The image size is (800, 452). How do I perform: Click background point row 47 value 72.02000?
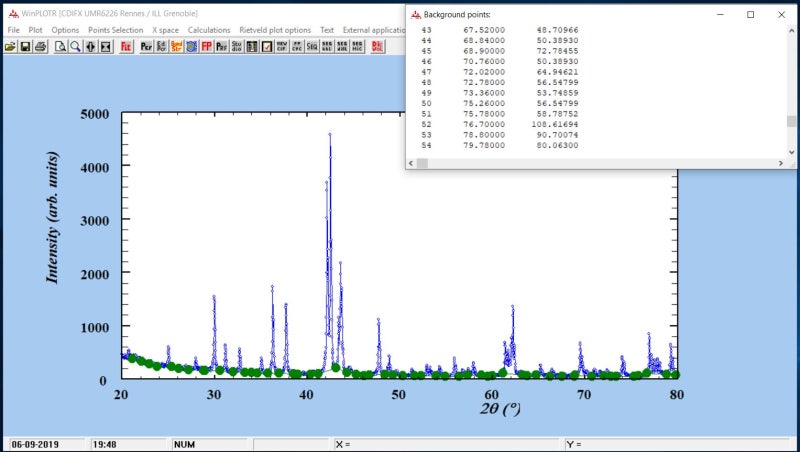[484, 72]
